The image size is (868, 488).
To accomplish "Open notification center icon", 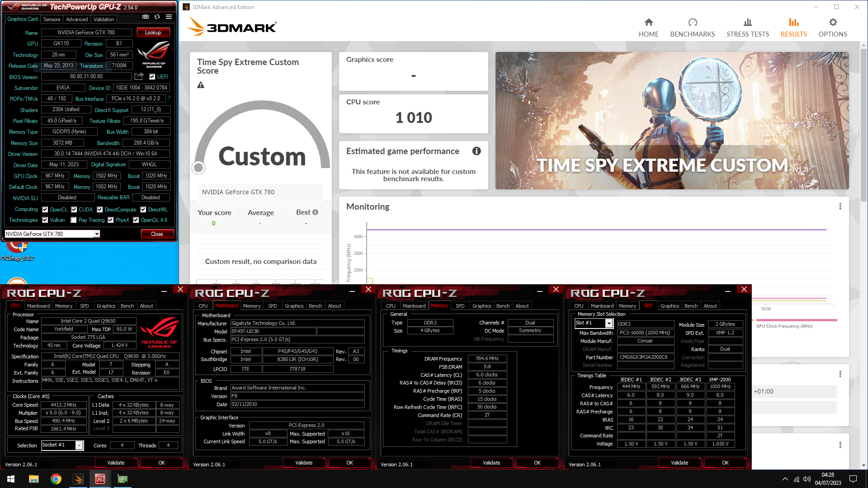I will click(853, 479).
